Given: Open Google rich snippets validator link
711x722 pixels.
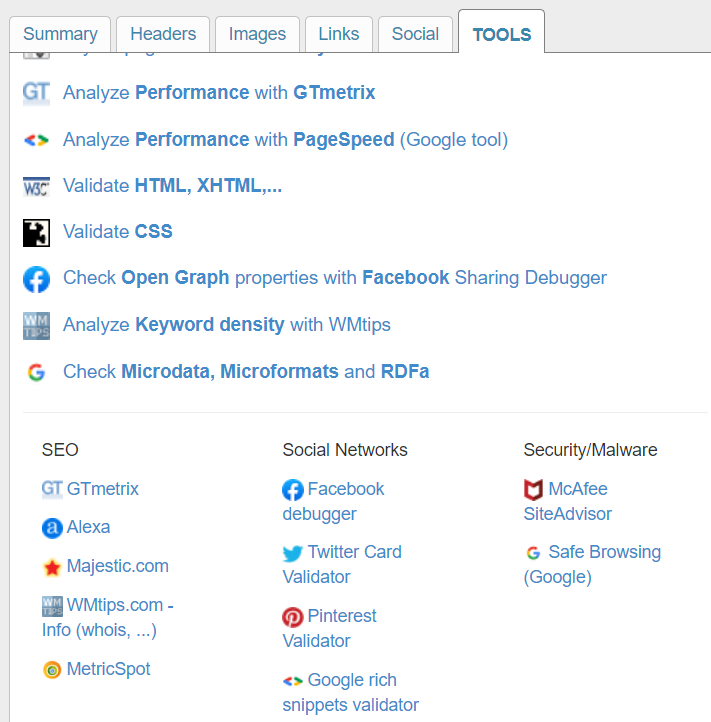Looking at the screenshot, I should click(351, 693).
